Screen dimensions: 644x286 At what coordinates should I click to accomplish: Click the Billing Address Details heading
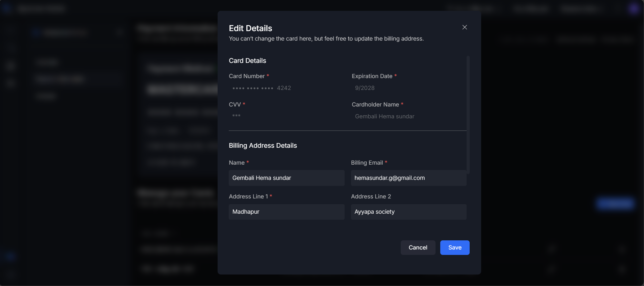pyautogui.click(x=263, y=146)
